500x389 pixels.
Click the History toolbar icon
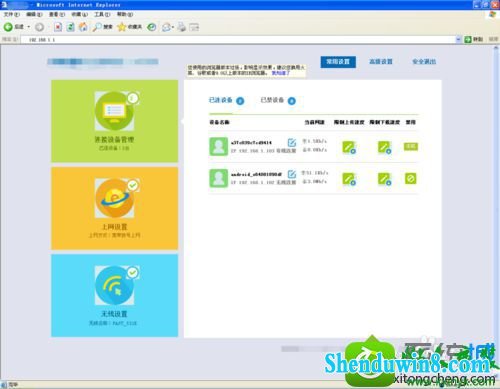(x=152, y=27)
